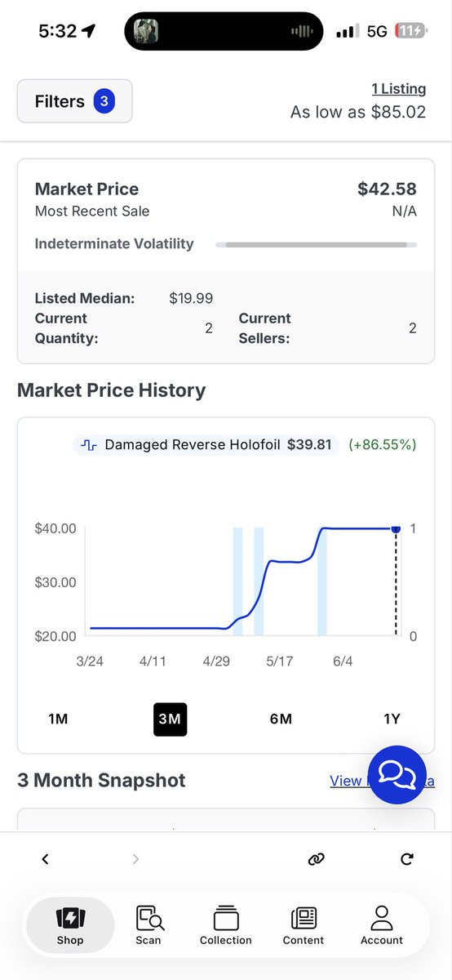
Task: Select the 1M time range
Action: pyautogui.click(x=58, y=719)
